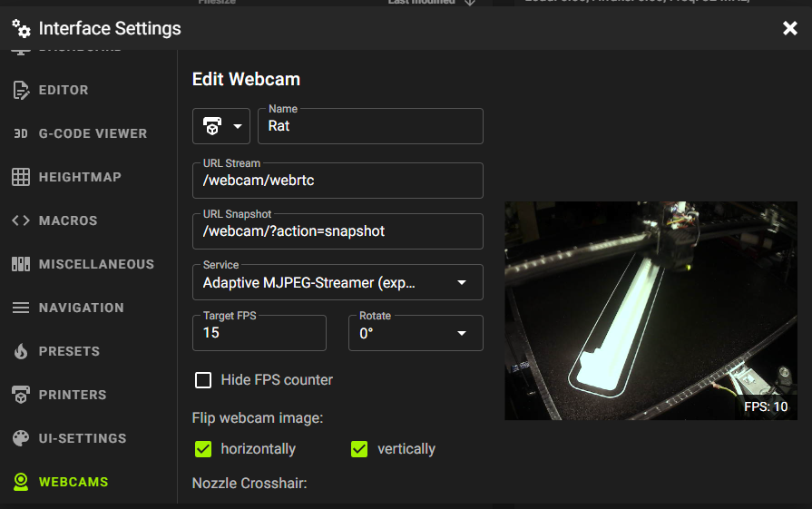
Task: Click the URL Stream input field
Action: 338,181
